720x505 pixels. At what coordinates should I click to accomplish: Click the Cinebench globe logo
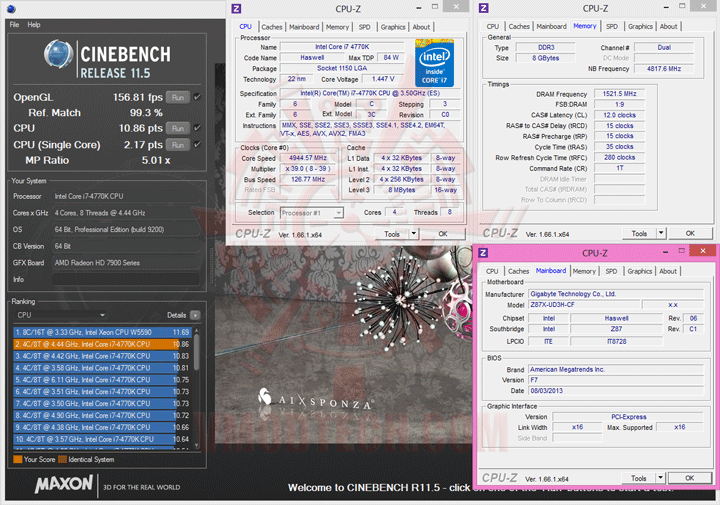pyautogui.click(x=58, y=54)
